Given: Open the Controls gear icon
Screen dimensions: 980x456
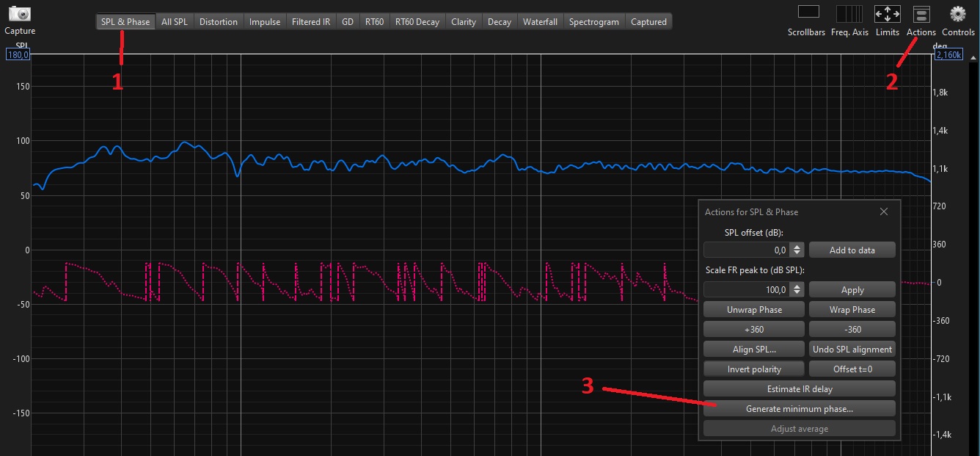Looking at the screenshot, I should [x=958, y=14].
